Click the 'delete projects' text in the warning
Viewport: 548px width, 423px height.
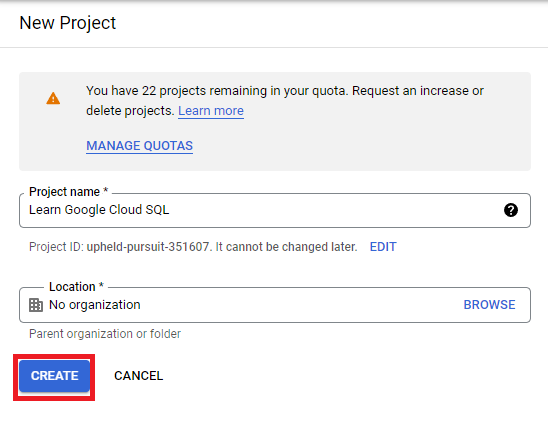point(130,111)
